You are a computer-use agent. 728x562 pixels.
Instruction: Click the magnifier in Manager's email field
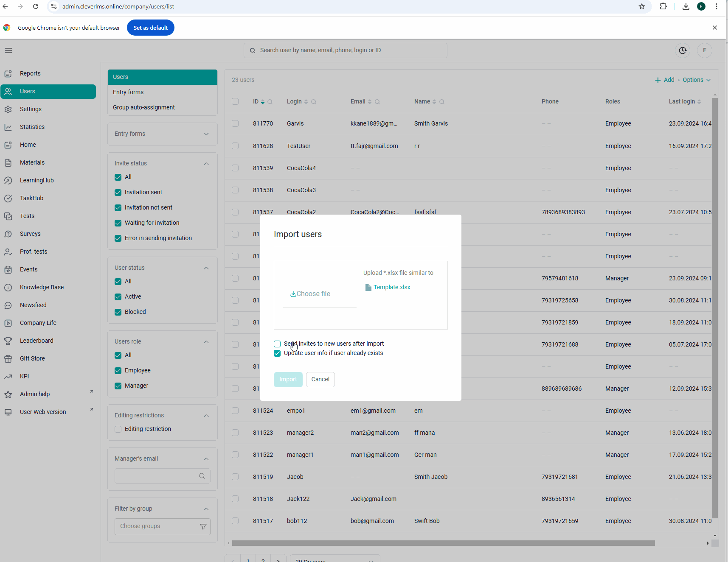tap(202, 476)
